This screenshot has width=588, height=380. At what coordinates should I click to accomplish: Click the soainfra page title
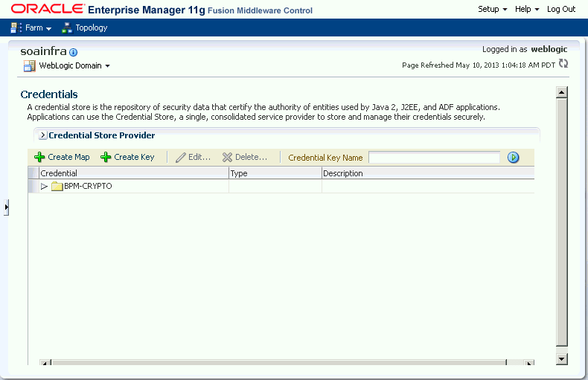pos(43,51)
